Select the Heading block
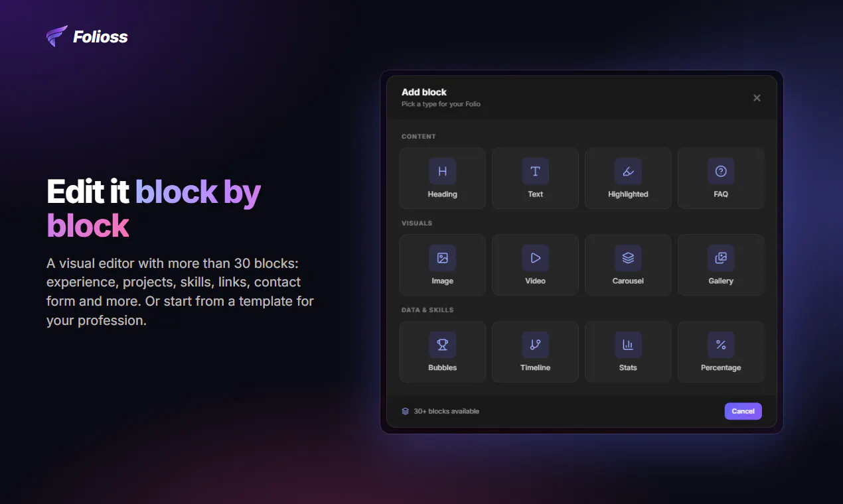The width and height of the screenshot is (843, 504). pos(443,178)
